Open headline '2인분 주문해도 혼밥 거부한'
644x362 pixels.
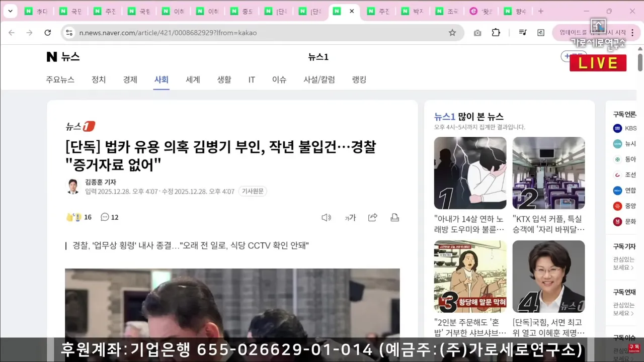[x=470, y=328]
